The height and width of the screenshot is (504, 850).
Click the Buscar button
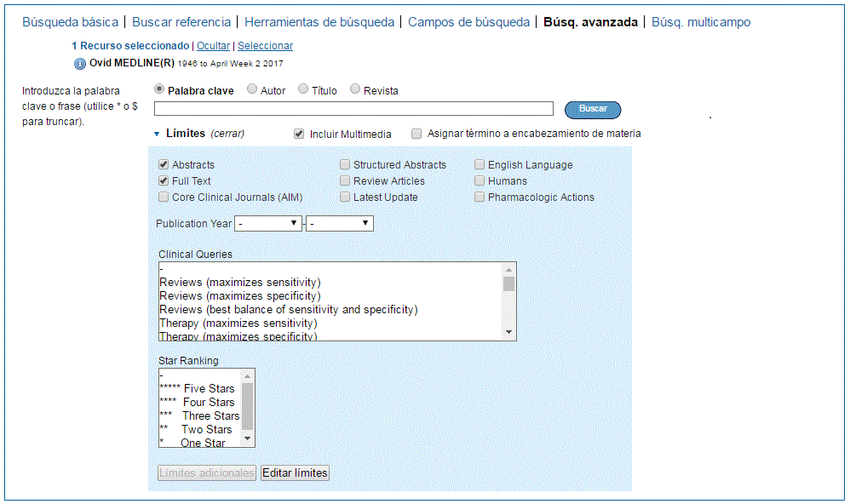(x=593, y=110)
